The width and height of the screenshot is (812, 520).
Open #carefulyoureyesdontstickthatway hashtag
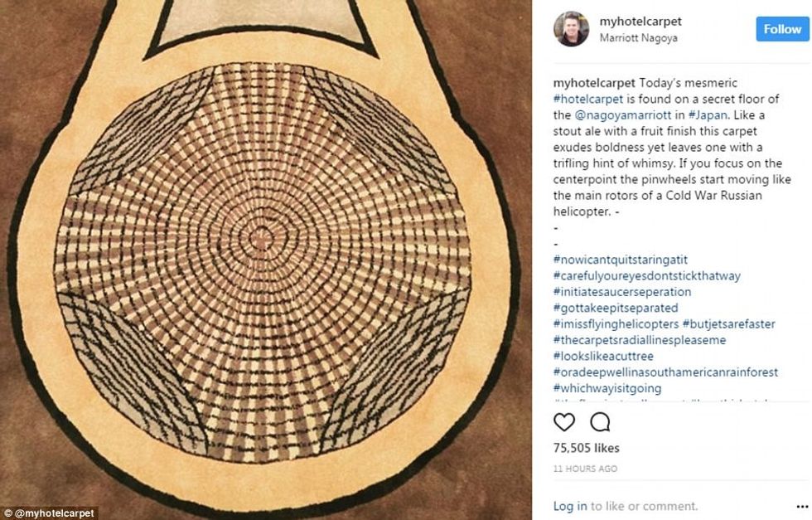point(647,276)
